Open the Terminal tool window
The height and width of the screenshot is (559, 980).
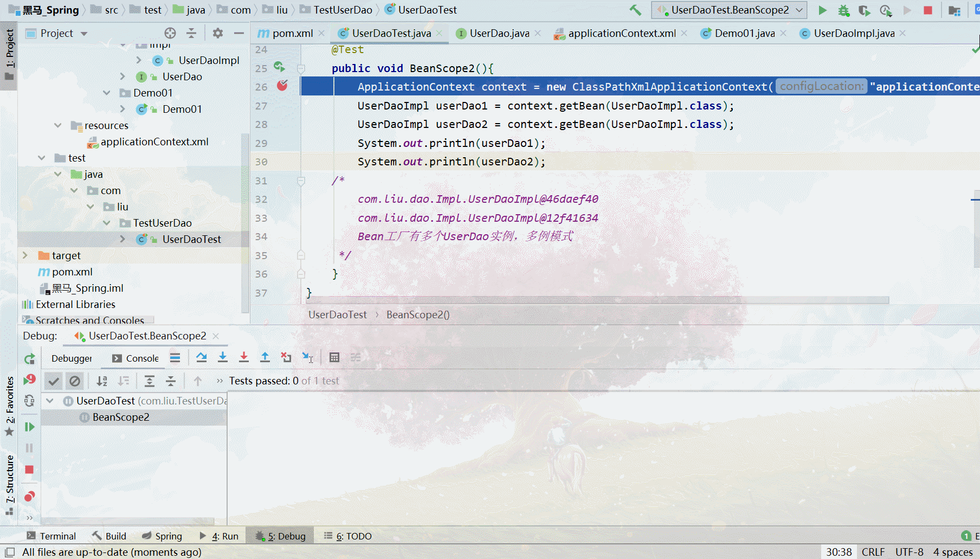pyautogui.click(x=51, y=536)
